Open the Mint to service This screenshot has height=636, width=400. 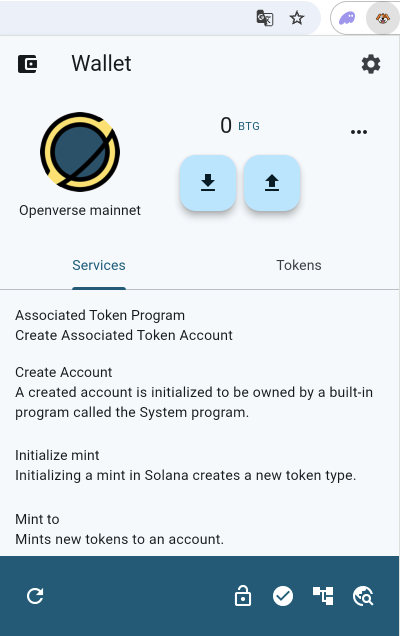119,529
